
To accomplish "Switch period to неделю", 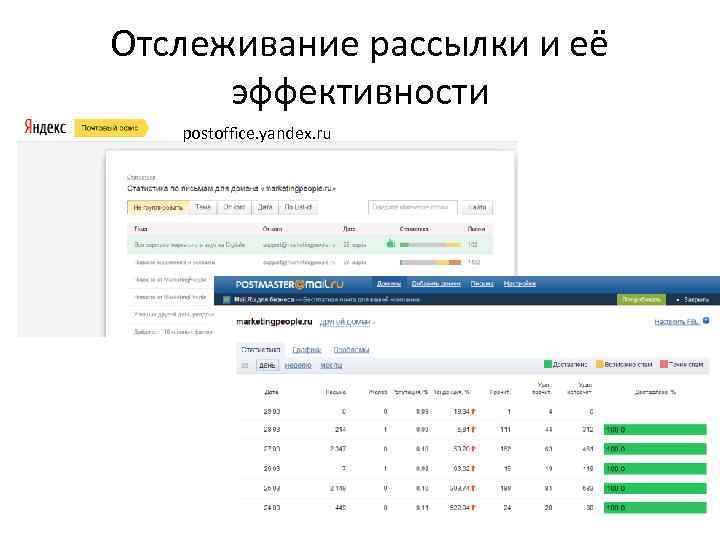I will [x=298, y=366].
